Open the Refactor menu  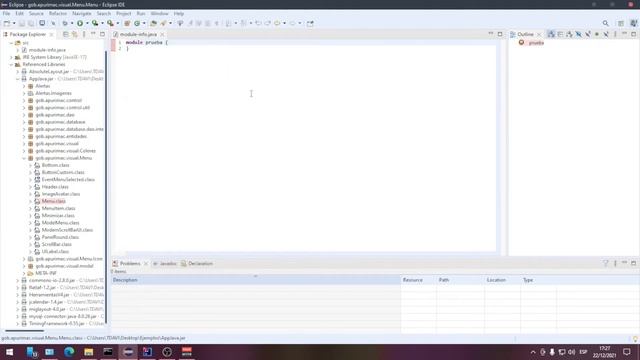58,13
